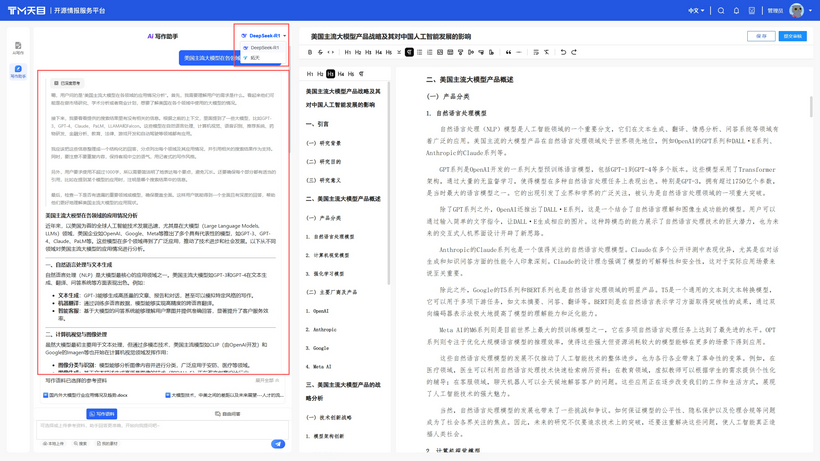Go to outline item (一) 研究背景
The width and height of the screenshot is (820, 461).
pyautogui.click(x=323, y=143)
